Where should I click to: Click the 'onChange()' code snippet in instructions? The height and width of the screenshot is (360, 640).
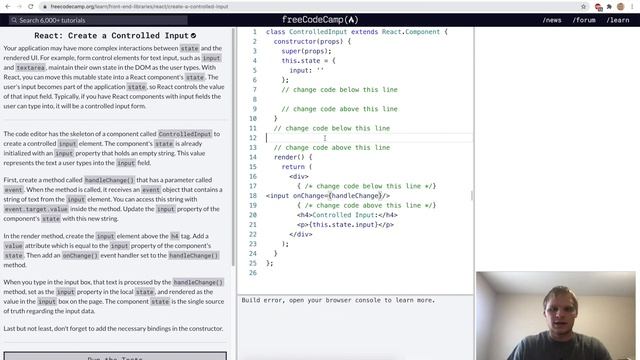(80, 256)
